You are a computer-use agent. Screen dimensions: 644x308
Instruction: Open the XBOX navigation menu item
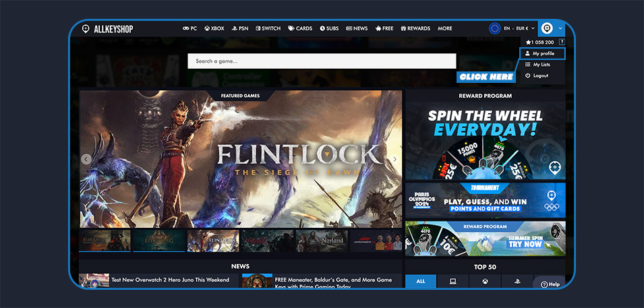pos(213,28)
